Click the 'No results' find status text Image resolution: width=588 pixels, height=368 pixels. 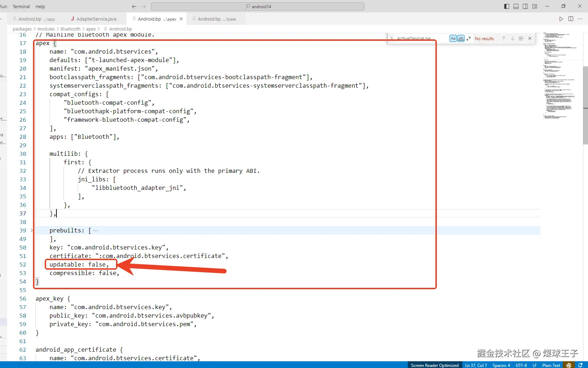click(484, 39)
